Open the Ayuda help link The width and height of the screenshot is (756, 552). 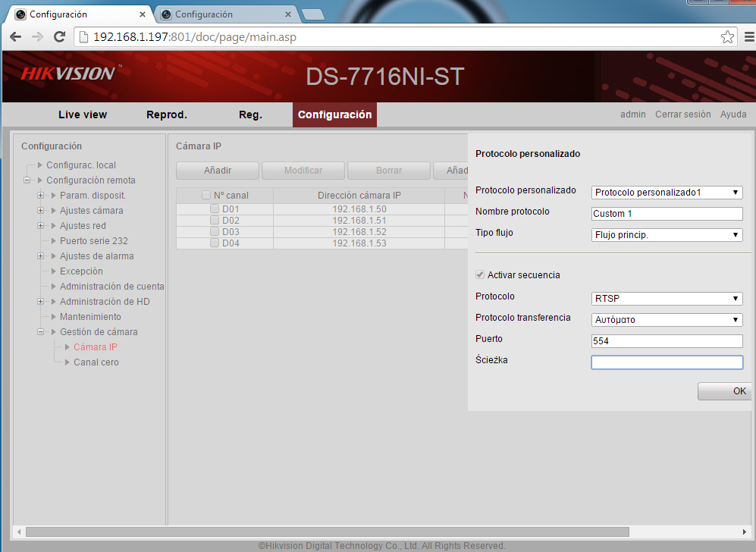(x=732, y=114)
